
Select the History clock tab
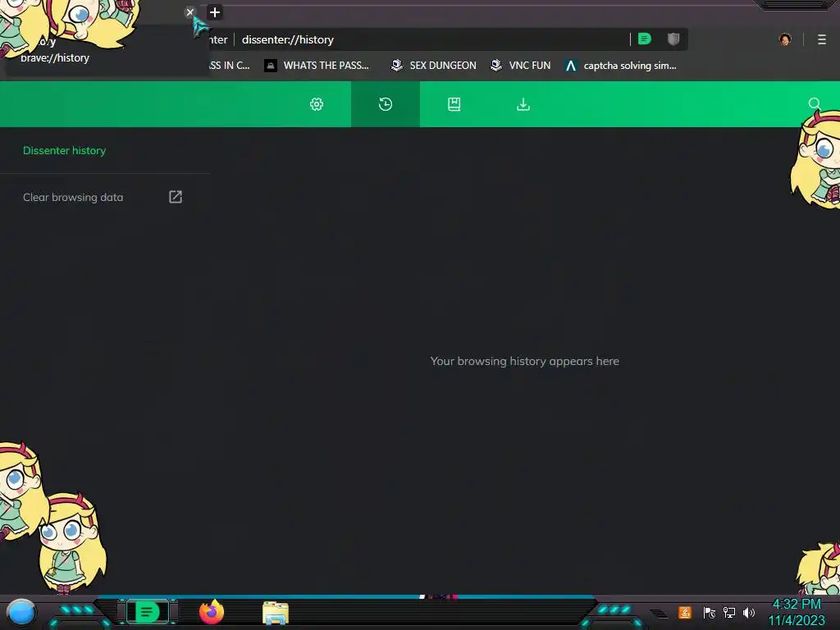(x=386, y=104)
